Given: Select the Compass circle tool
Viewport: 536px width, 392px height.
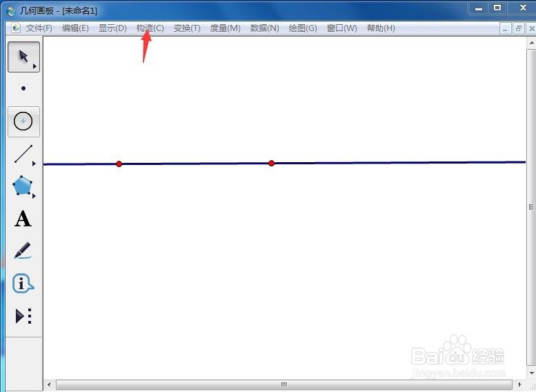Looking at the screenshot, I should click(x=23, y=121).
